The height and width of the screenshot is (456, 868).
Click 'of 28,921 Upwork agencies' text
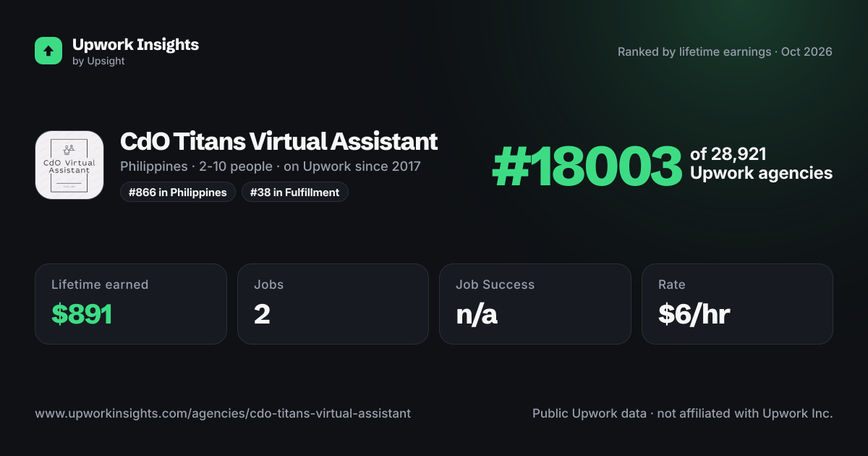point(761,164)
